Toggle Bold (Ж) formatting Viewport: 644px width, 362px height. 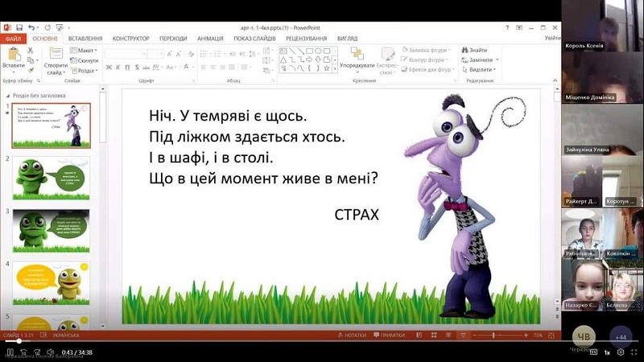click(x=109, y=67)
